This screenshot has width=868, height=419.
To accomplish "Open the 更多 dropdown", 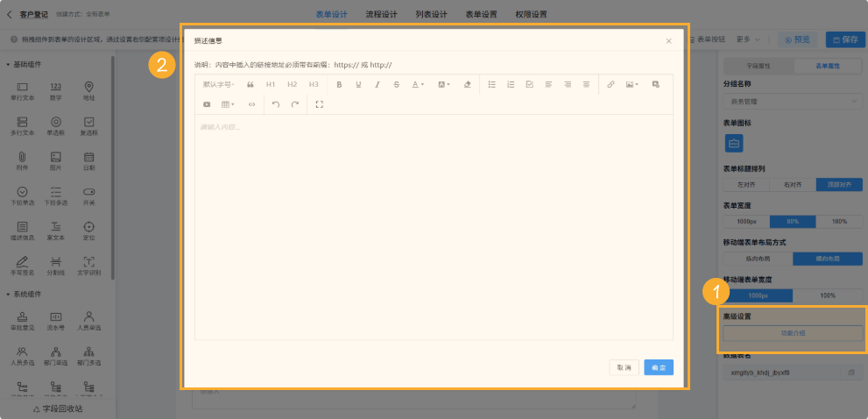I will click(748, 39).
